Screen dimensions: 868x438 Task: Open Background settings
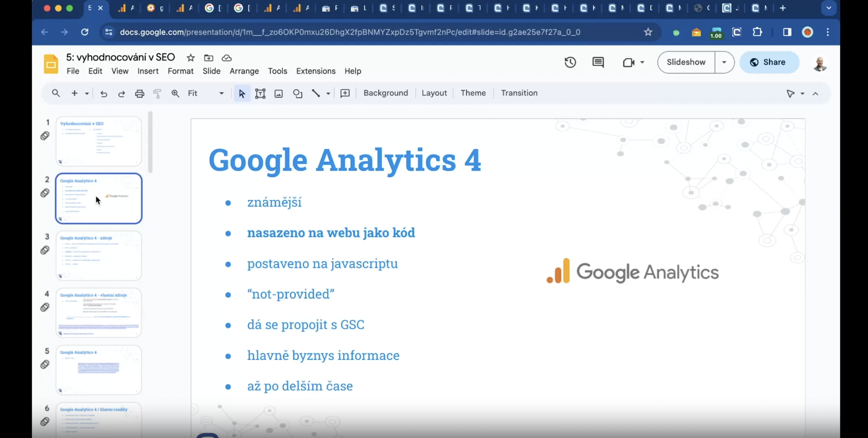[386, 93]
